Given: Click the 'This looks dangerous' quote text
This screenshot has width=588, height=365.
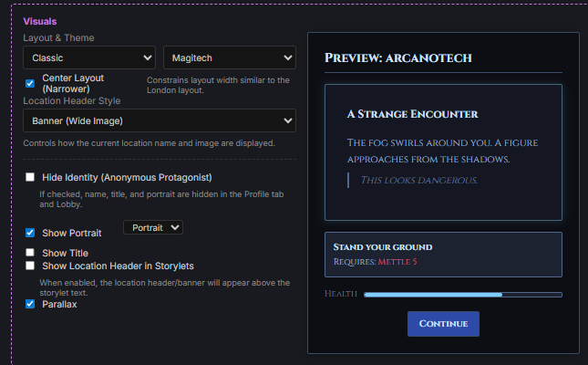Looking at the screenshot, I should [x=418, y=180].
